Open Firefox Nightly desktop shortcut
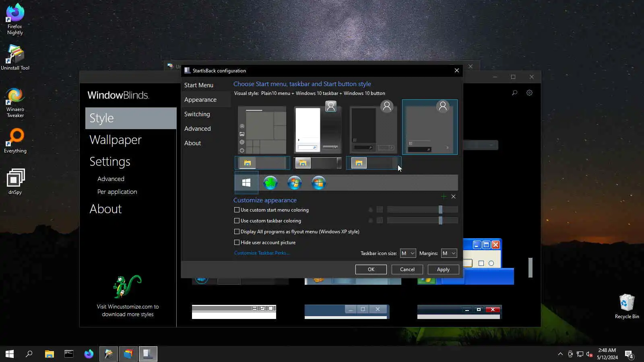This screenshot has height=362, width=644. (x=15, y=19)
